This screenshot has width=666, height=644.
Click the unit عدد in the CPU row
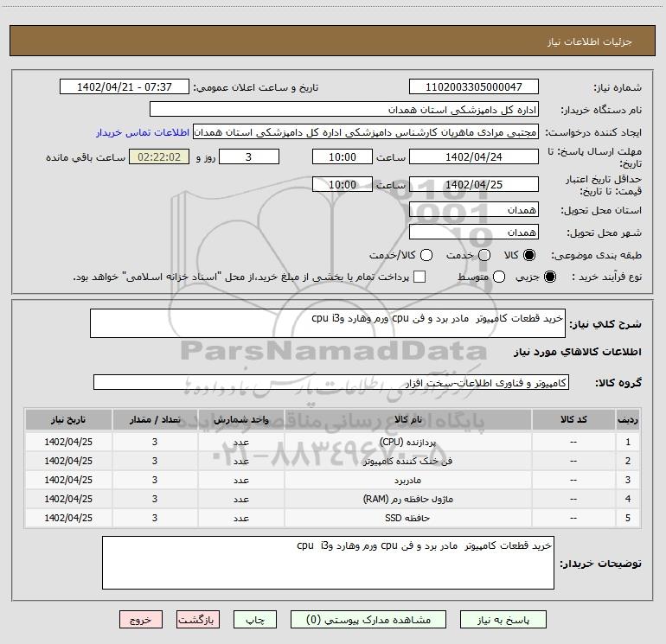(x=240, y=442)
